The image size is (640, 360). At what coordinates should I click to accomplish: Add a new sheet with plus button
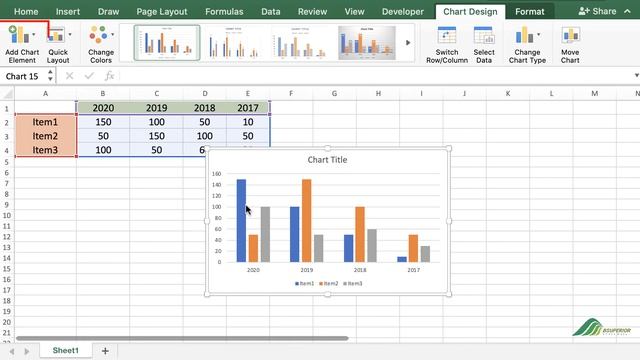[105, 351]
